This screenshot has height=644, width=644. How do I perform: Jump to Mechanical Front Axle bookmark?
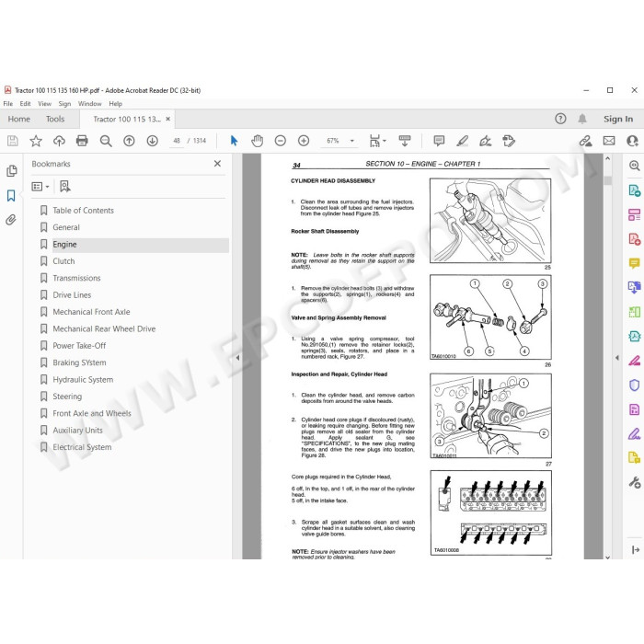[91, 312]
